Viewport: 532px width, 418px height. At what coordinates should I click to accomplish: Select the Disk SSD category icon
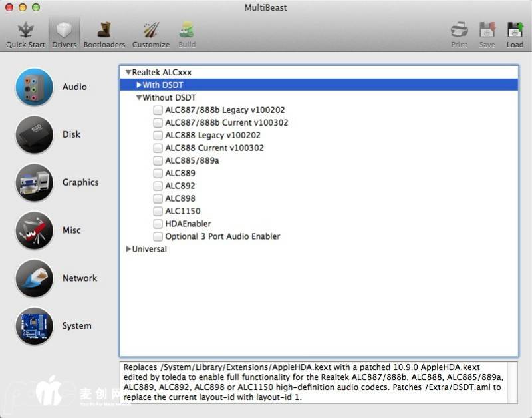34,135
